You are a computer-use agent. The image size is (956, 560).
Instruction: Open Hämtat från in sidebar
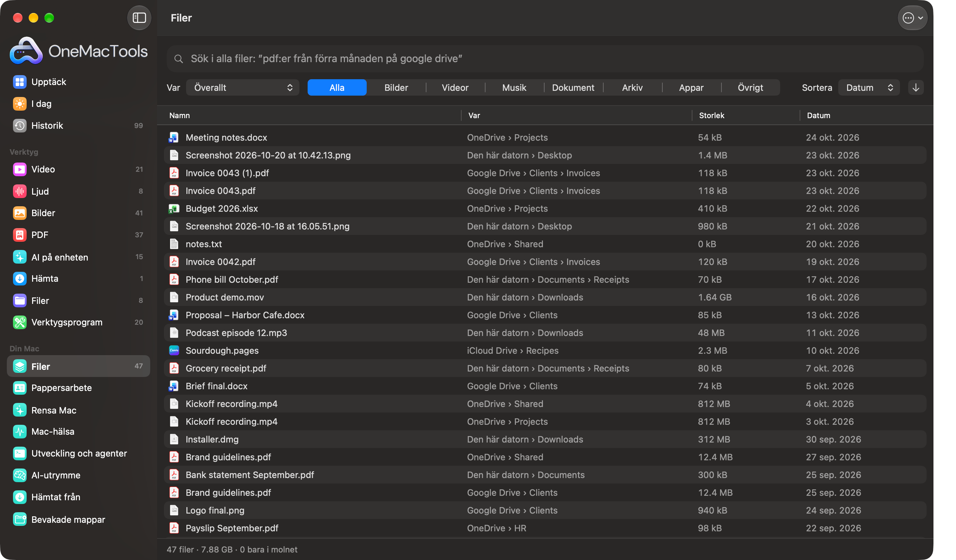78,497
